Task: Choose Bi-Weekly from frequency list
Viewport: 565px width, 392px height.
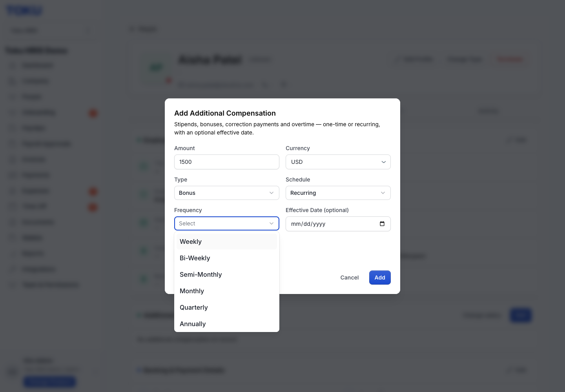Action: 226,258
